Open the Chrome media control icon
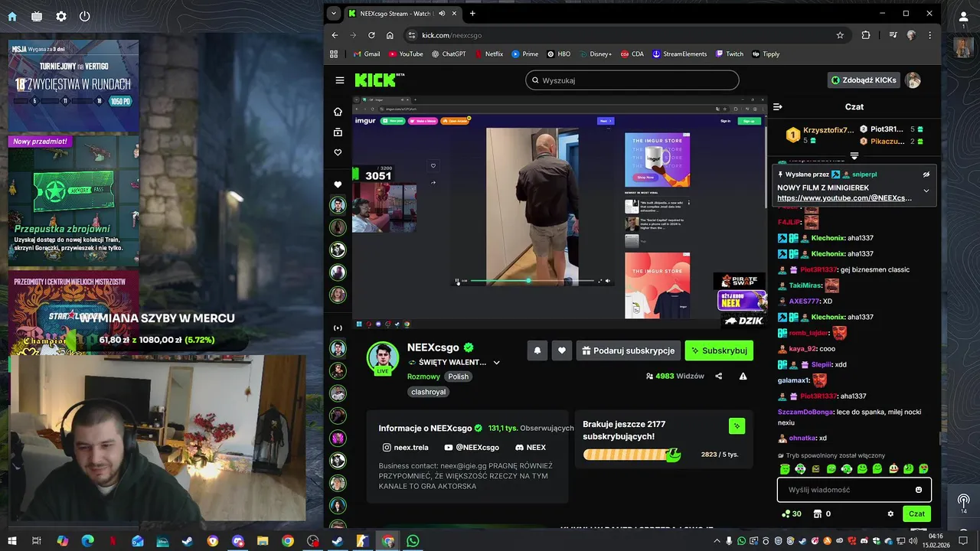The width and height of the screenshot is (980, 551). pyautogui.click(x=893, y=35)
